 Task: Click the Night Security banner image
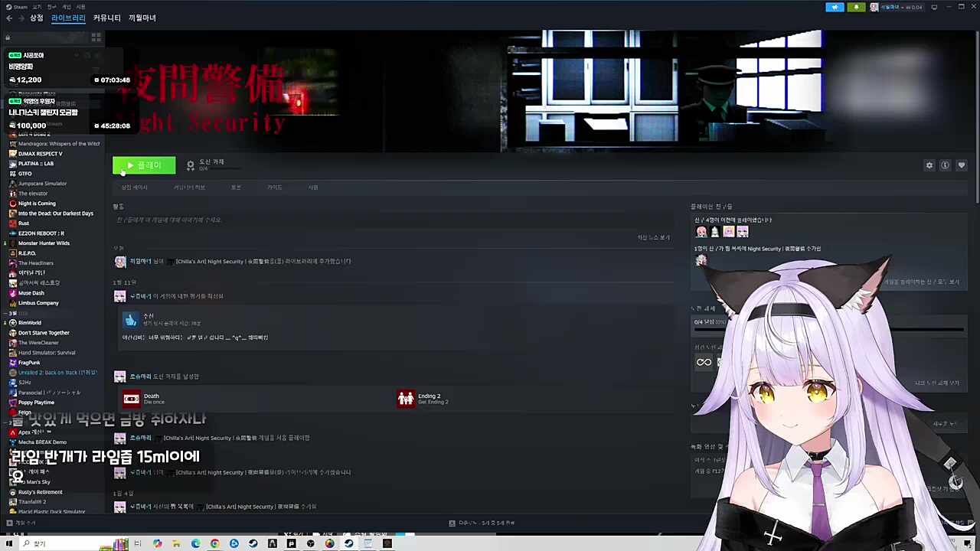click(542, 90)
